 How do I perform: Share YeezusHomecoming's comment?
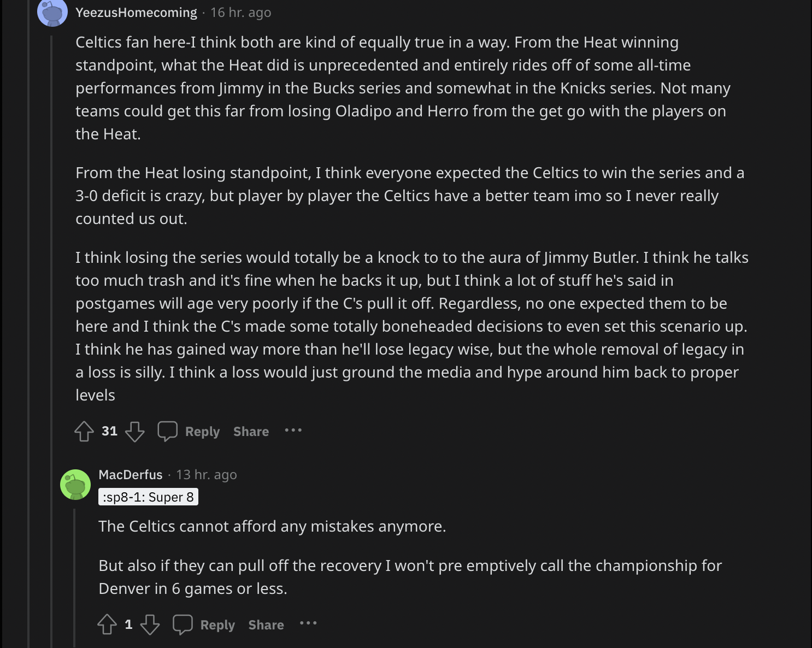point(251,432)
